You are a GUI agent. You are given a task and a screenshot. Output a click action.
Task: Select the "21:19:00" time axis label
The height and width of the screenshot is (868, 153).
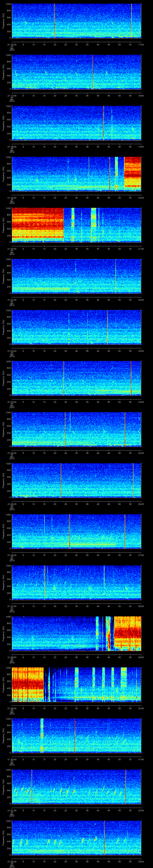[12, 198]
